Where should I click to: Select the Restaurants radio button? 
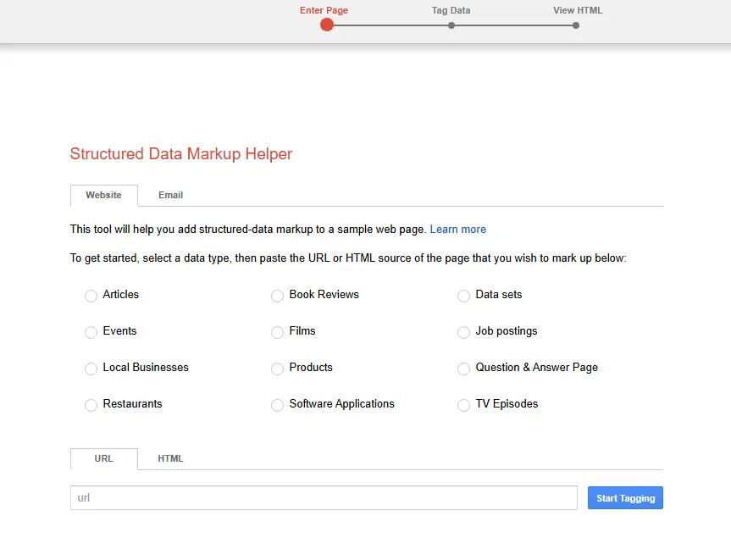(x=91, y=405)
